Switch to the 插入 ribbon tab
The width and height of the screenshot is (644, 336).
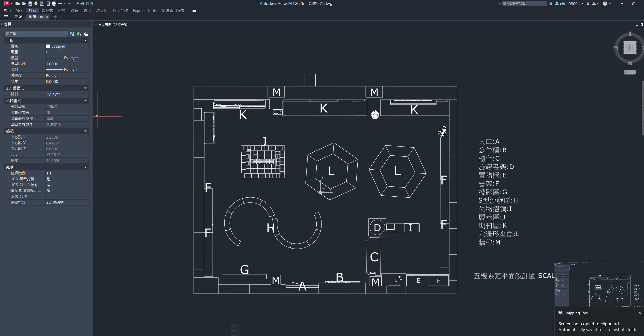[x=20, y=11]
